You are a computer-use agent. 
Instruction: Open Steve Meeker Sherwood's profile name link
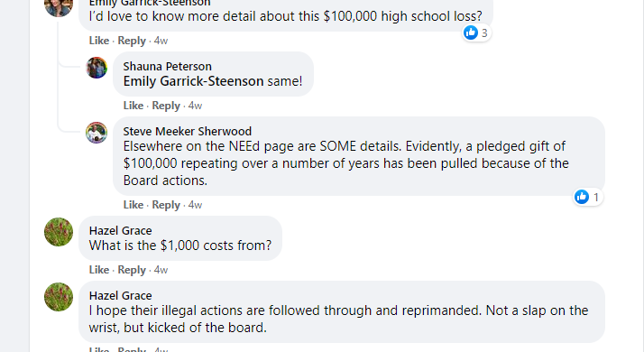click(x=188, y=131)
